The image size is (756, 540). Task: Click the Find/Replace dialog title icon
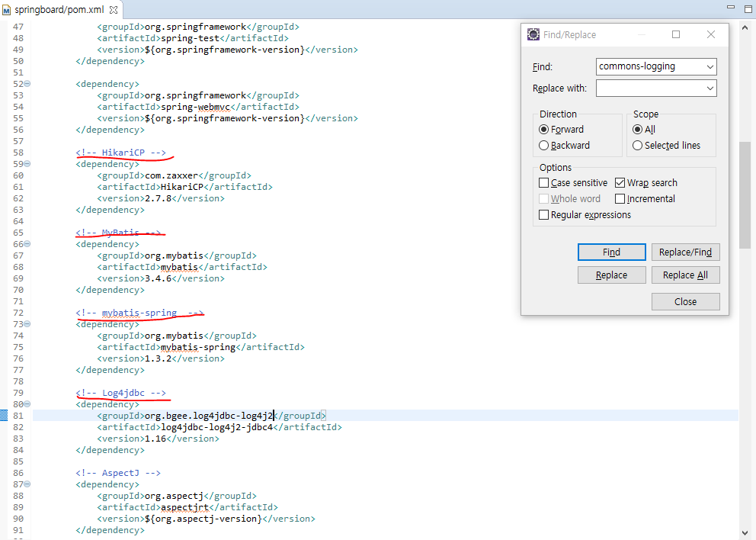click(533, 34)
